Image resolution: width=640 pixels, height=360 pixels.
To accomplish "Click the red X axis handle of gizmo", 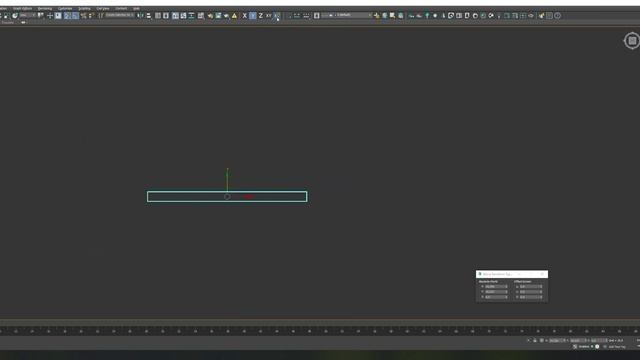I will pos(249,197).
